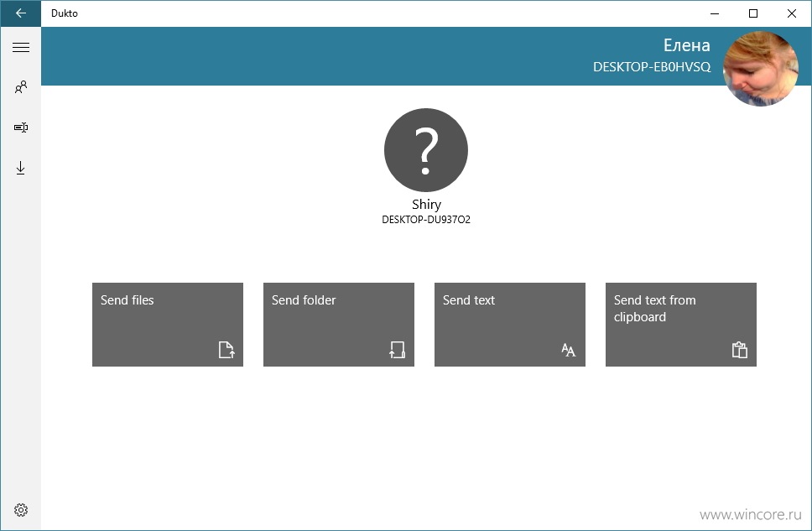Click the DESKTOP-EB0HVSQ hostname text

[x=652, y=67]
